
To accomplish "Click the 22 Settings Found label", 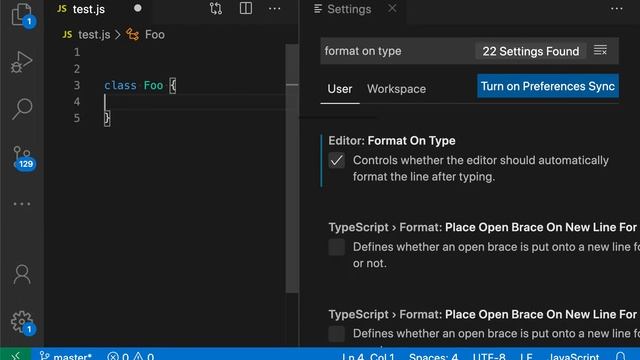I will [531, 51].
